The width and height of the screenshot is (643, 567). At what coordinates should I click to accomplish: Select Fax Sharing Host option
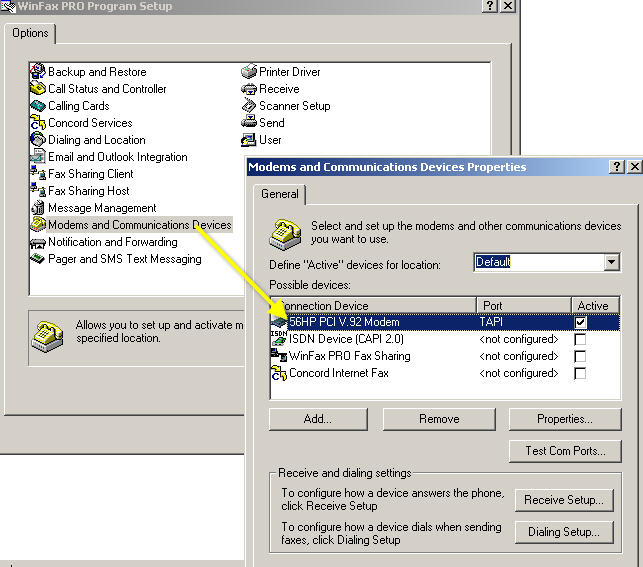coord(89,191)
